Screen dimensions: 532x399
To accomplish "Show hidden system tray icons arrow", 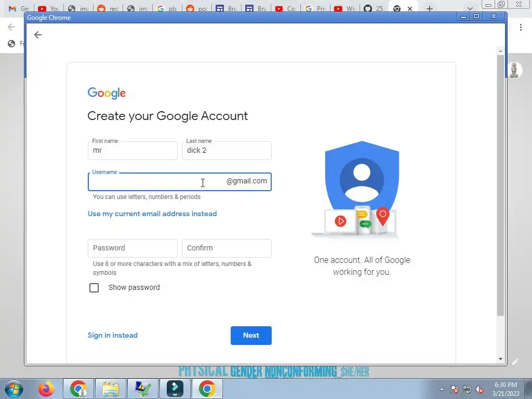I will (442, 389).
